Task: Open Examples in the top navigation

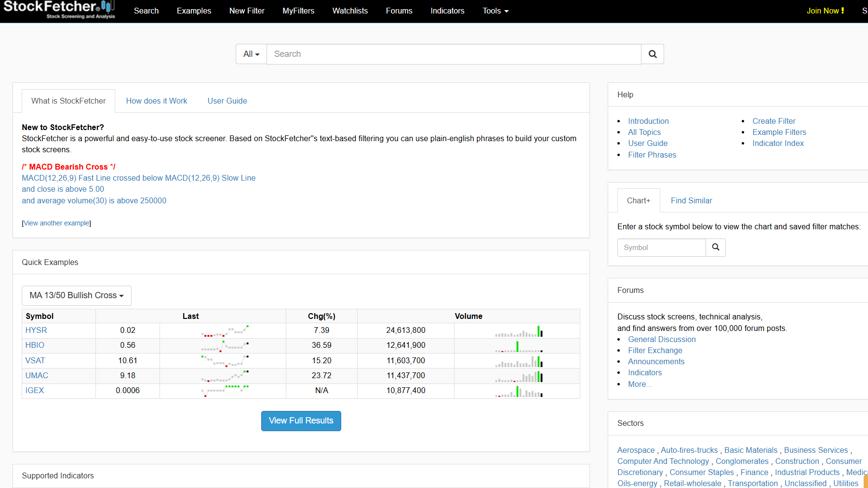Action: pos(194,11)
